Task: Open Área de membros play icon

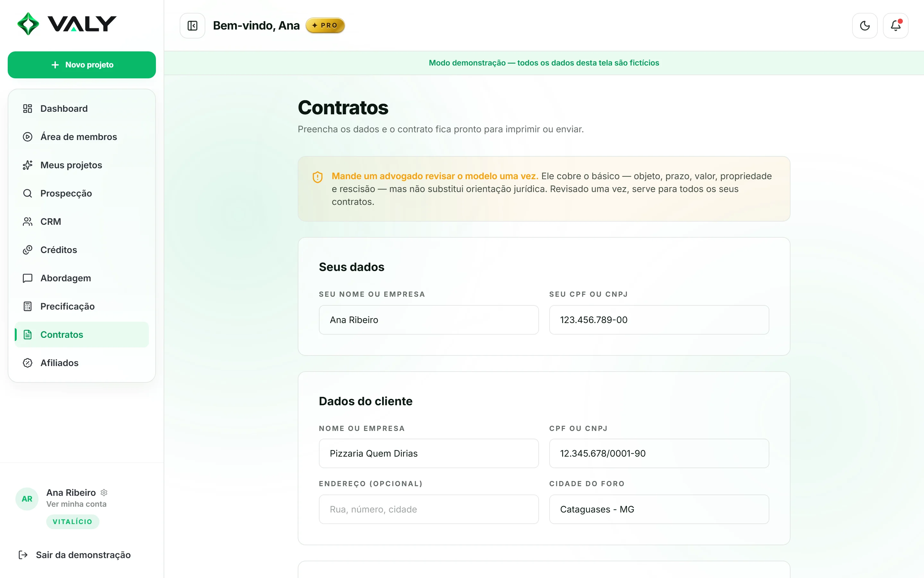Action: coord(28,137)
